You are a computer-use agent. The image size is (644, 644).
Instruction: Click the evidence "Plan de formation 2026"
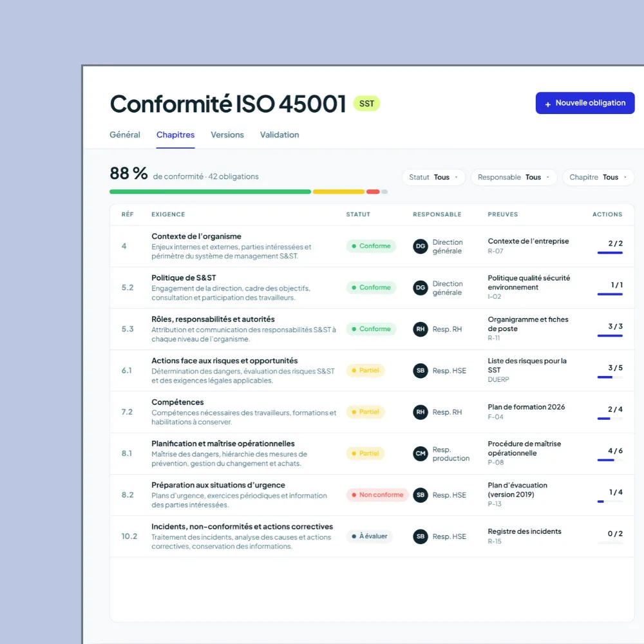[526, 407]
